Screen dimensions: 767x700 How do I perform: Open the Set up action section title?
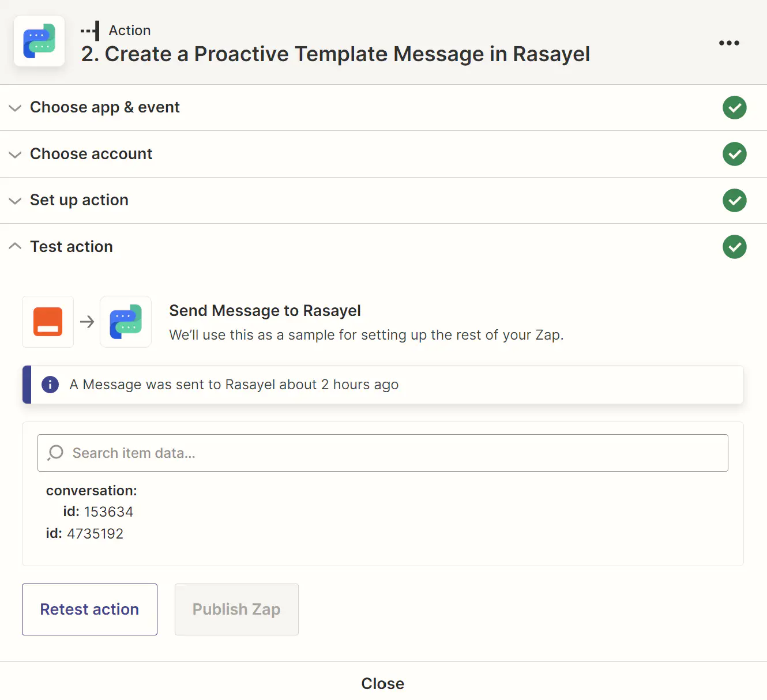[x=79, y=200]
